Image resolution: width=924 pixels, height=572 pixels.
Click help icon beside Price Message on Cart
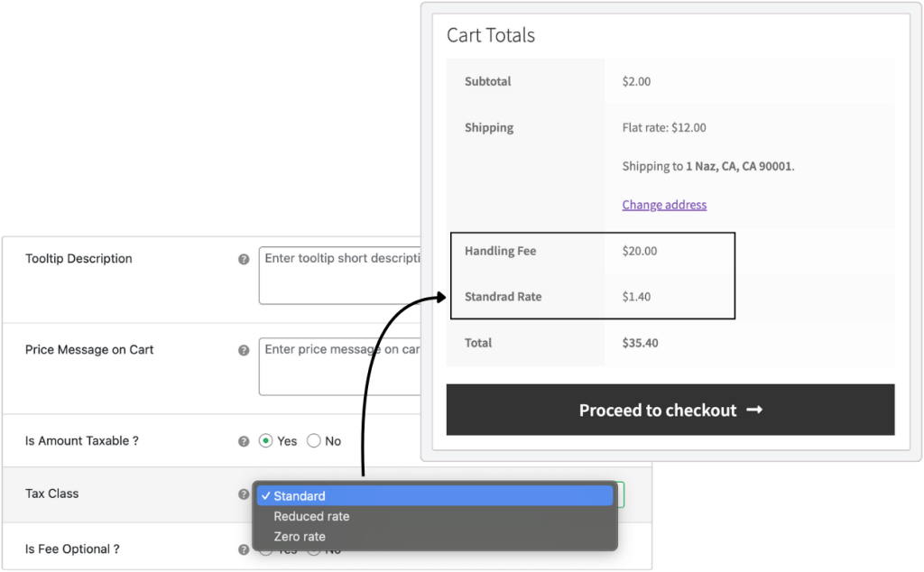tap(244, 350)
